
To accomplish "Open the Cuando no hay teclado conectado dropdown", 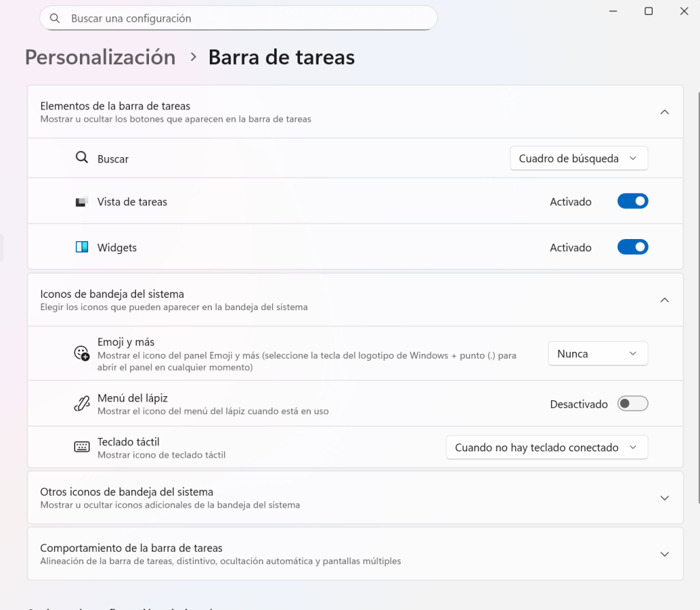I will pos(547,447).
